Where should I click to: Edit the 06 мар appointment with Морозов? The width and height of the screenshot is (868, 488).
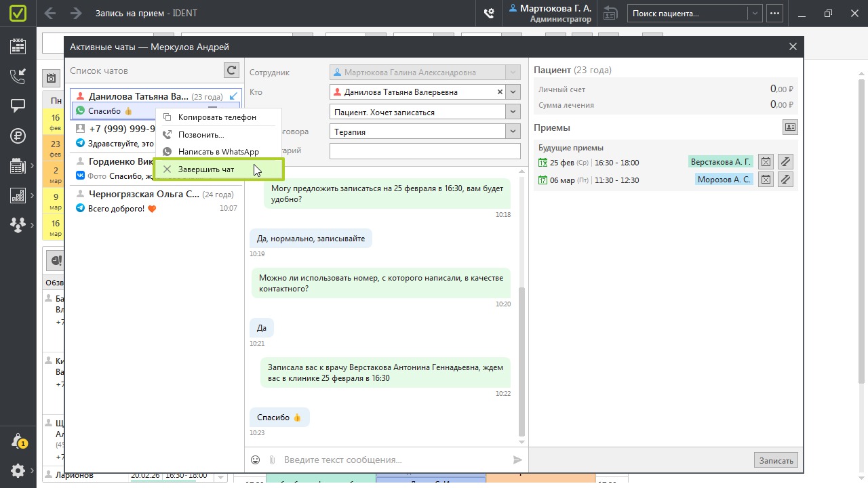(785, 180)
